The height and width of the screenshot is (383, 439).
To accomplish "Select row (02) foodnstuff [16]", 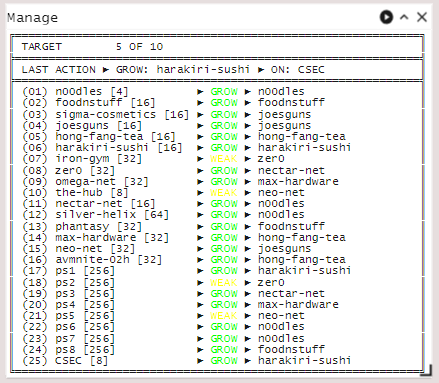I will pos(187,102).
